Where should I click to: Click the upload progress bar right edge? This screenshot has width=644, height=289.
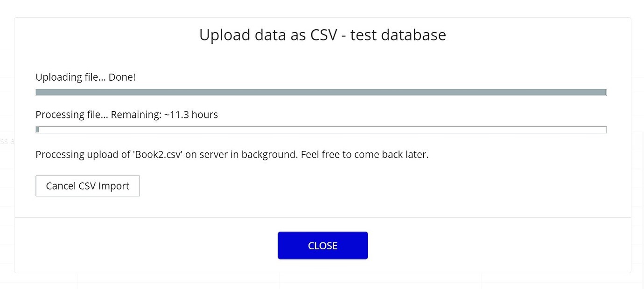point(605,92)
